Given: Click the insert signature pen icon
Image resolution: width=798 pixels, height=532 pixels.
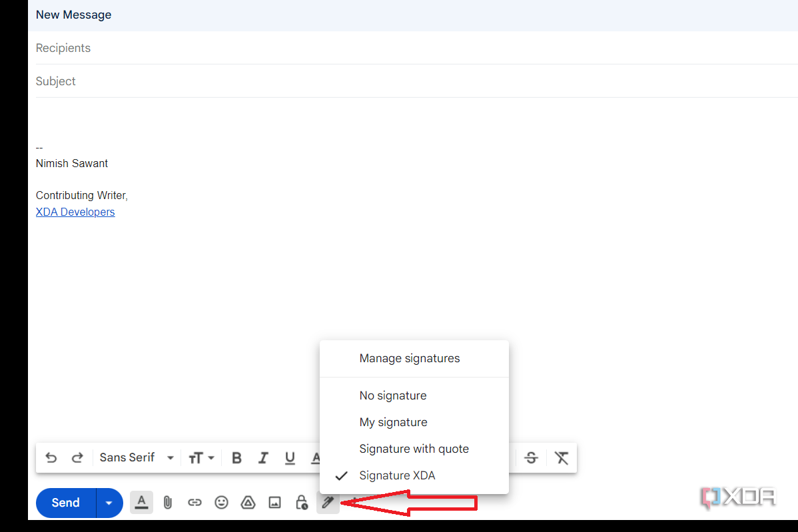Looking at the screenshot, I should pyautogui.click(x=328, y=503).
